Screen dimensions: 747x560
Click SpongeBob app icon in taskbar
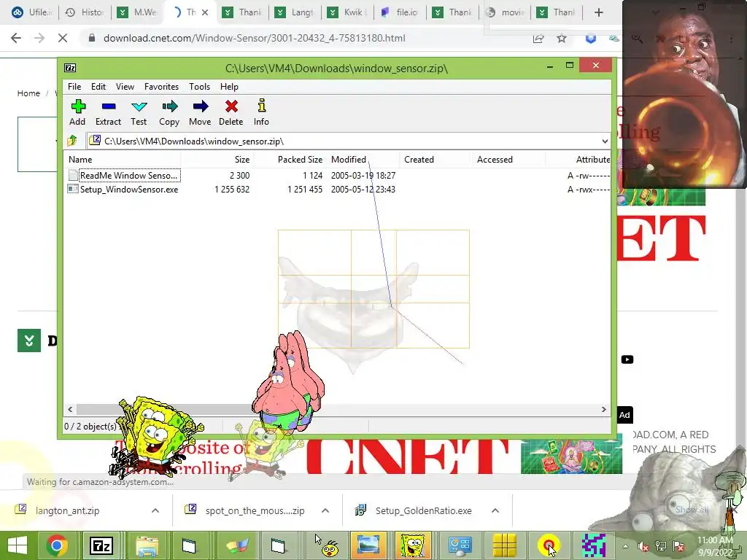tap(413, 545)
